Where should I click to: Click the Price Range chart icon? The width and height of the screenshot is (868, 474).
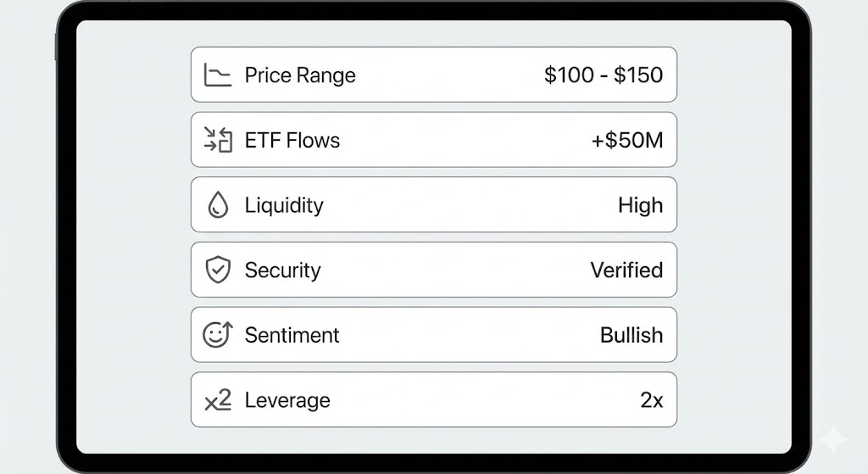[x=218, y=75]
